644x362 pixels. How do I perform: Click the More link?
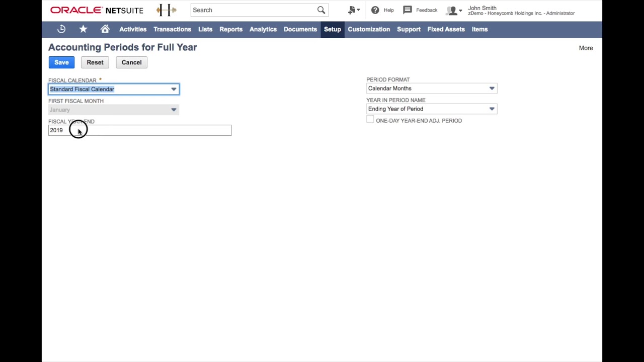click(586, 48)
